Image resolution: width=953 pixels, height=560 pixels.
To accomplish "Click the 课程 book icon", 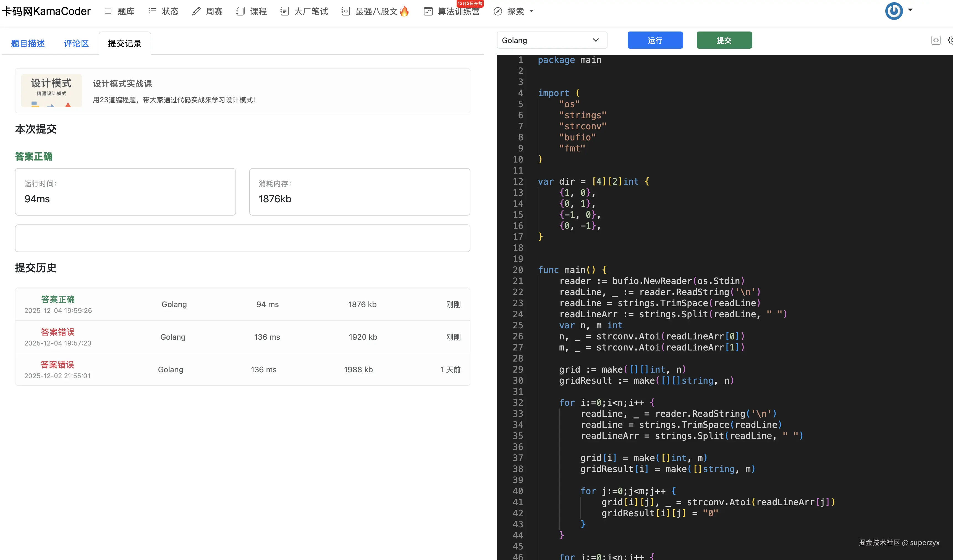I will pos(240,11).
